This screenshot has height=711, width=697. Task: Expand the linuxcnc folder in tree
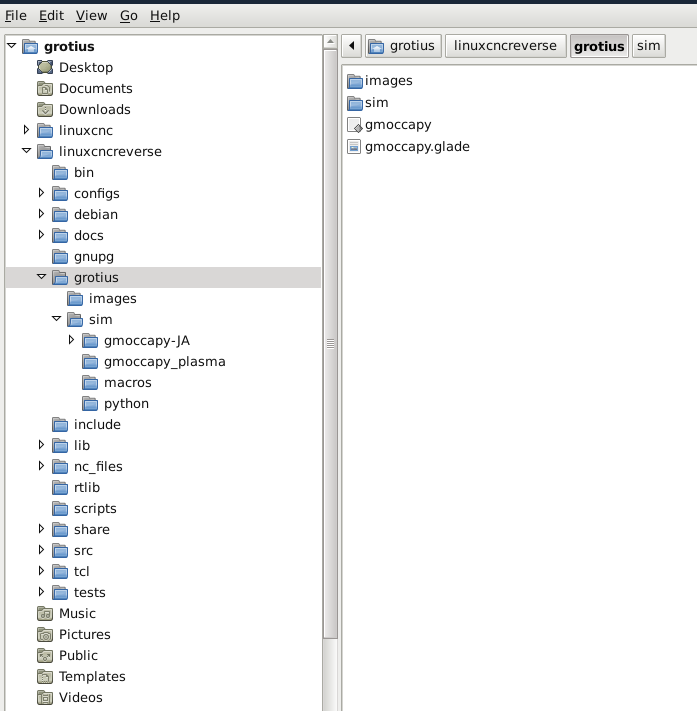point(27,130)
